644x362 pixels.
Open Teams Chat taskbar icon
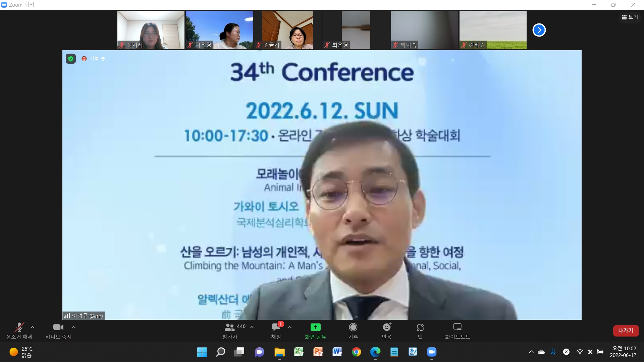pos(259,352)
